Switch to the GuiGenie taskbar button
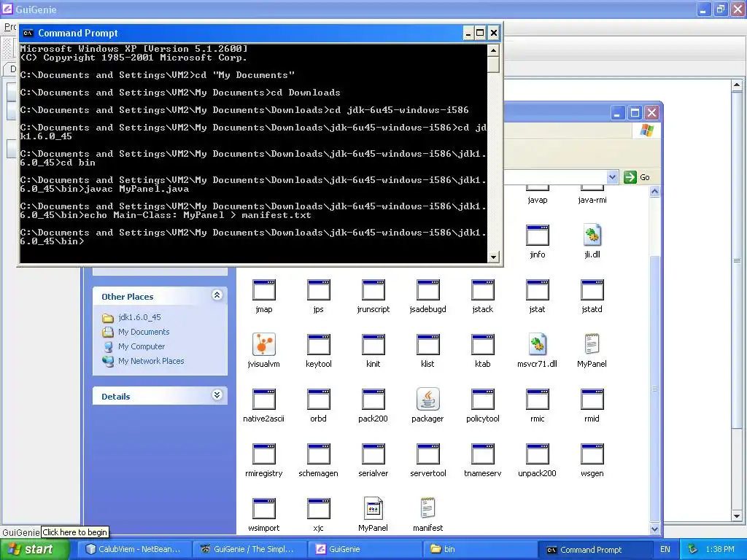The image size is (747, 560). [366, 550]
